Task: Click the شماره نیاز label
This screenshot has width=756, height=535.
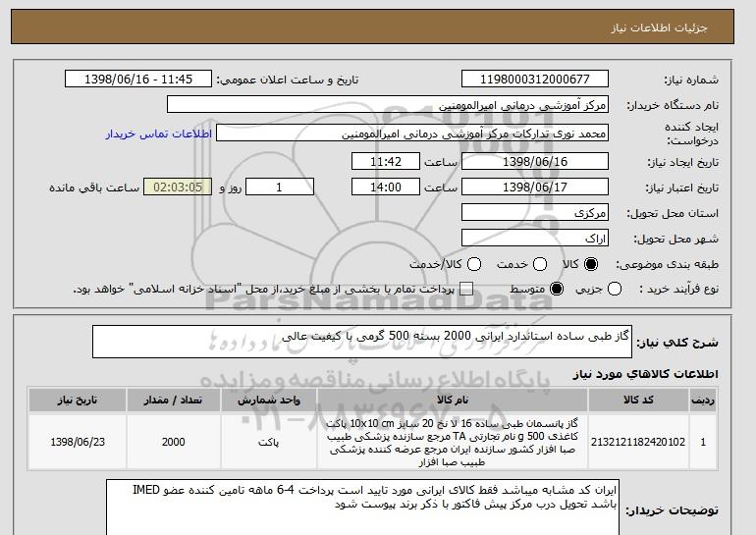Action: (691, 80)
